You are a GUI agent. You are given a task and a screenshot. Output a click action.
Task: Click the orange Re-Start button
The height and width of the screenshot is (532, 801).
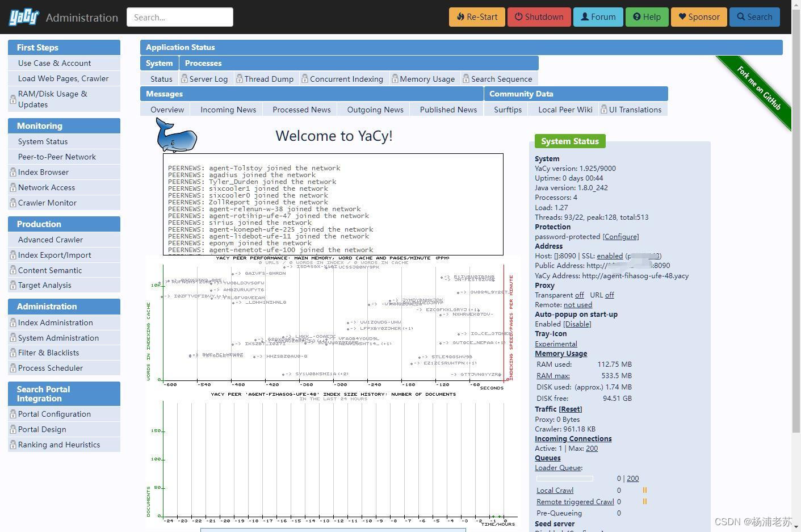pyautogui.click(x=477, y=17)
